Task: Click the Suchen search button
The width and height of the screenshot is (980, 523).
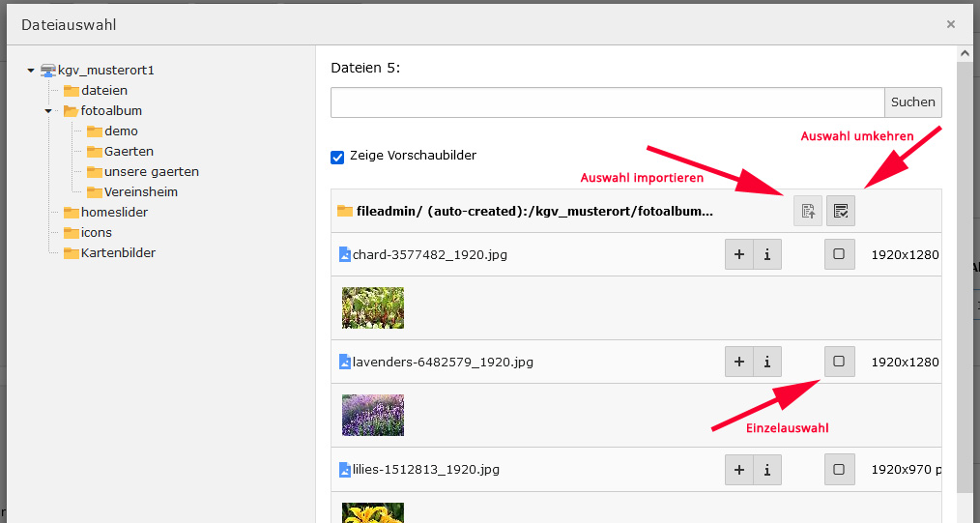Action: click(x=913, y=102)
